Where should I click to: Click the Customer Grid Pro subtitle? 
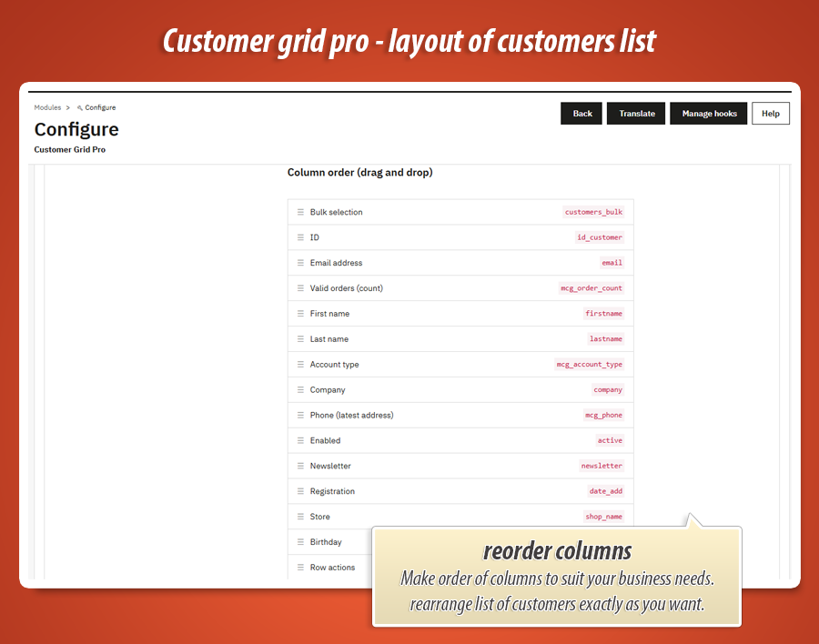[x=69, y=149]
